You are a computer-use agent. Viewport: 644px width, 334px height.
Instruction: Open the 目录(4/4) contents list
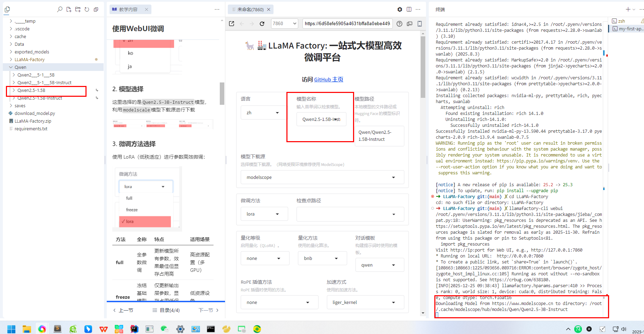[x=166, y=310]
